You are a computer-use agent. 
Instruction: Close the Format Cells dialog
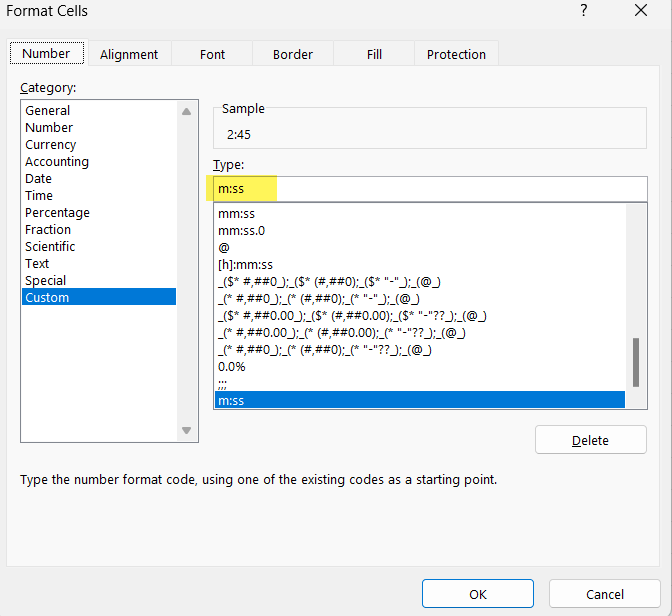click(641, 10)
